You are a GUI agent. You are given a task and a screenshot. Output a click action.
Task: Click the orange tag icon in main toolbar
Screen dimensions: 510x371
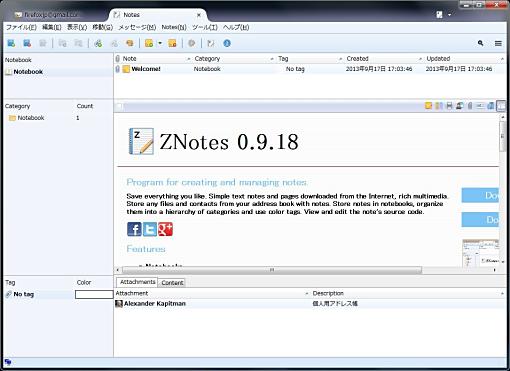coord(129,43)
